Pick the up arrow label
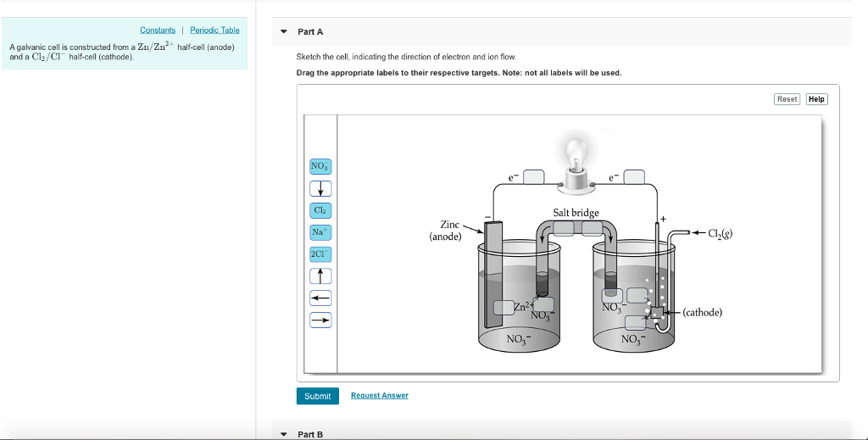The height and width of the screenshot is (440, 868). click(320, 276)
